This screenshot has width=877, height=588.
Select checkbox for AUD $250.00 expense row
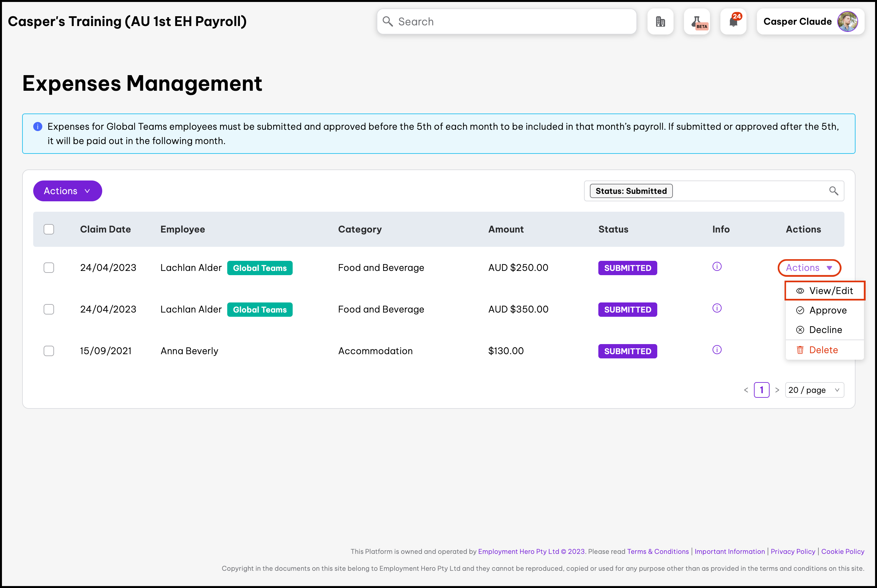(49, 268)
